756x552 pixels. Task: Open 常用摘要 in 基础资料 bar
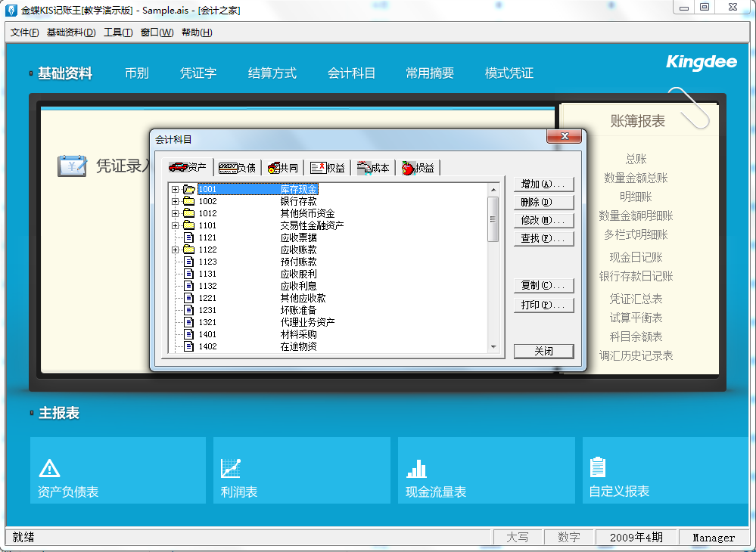pyautogui.click(x=430, y=73)
